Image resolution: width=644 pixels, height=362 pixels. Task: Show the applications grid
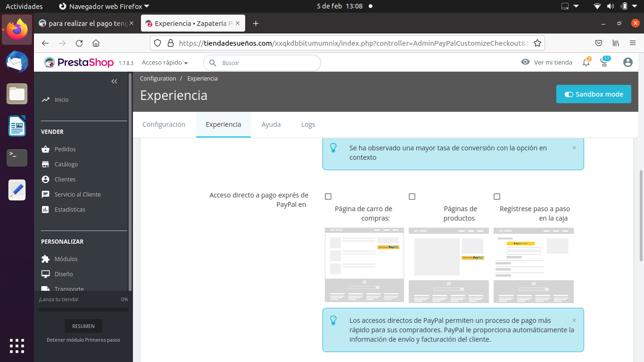pos(17,346)
